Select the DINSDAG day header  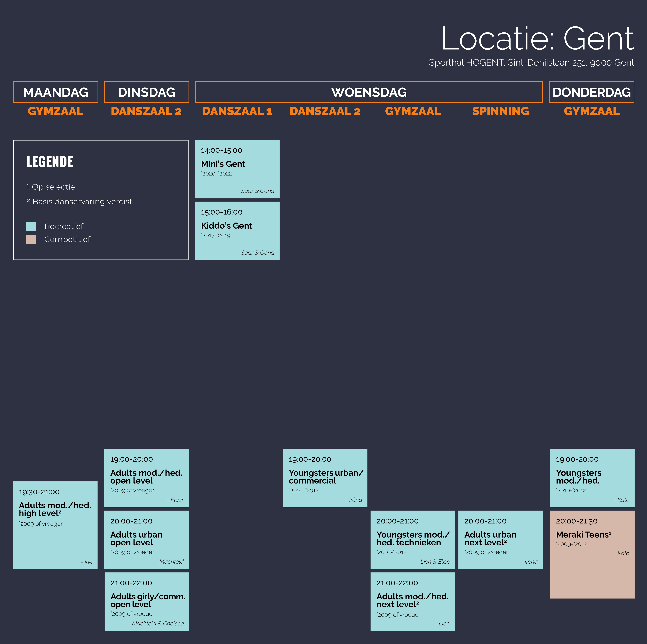click(146, 92)
